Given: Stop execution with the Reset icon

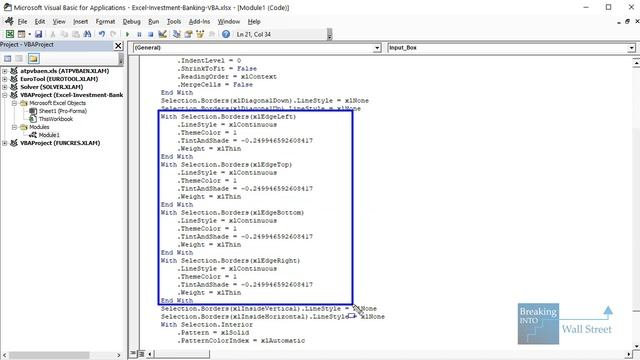Looking at the screenshot, I should 151,34.
